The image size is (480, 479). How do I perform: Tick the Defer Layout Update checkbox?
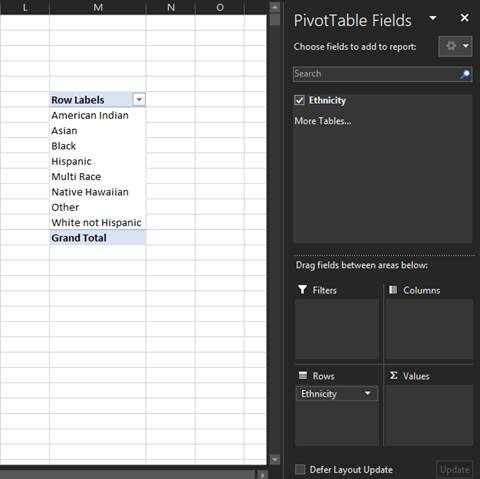(x=300, y=469)
